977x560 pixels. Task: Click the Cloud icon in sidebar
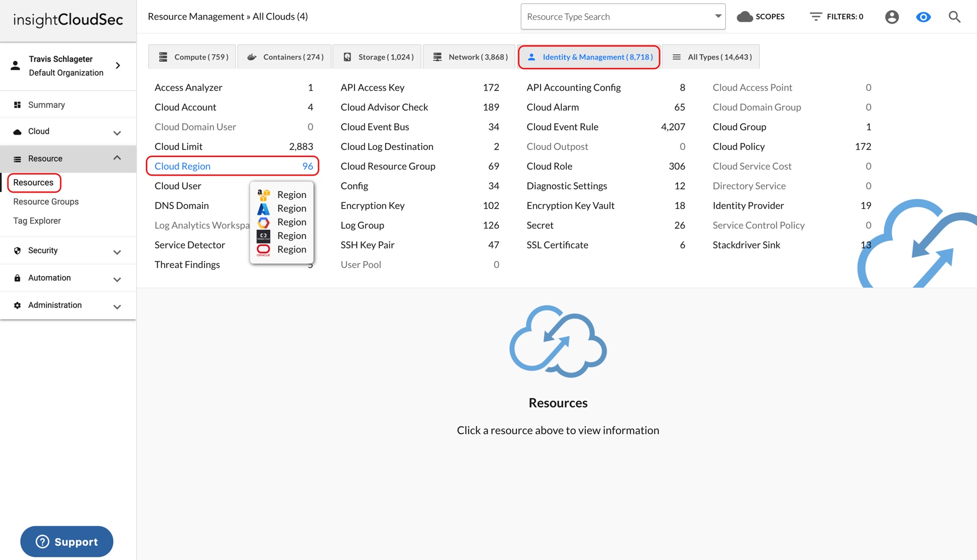click(17, 132)
